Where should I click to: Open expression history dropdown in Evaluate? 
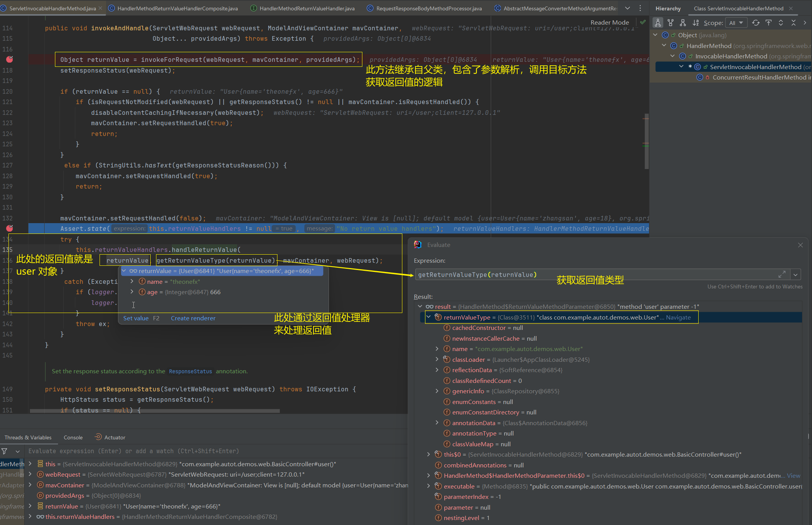click(795, 275)
